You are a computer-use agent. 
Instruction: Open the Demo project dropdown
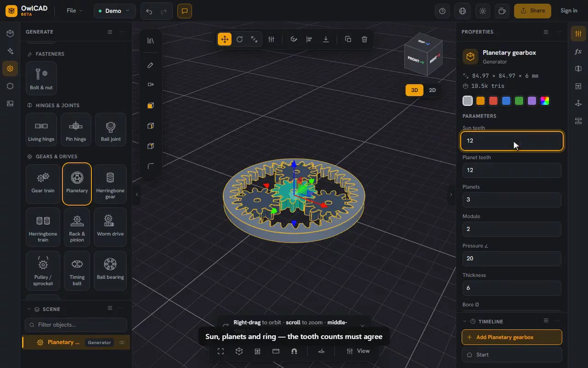pyautogui.click(x=115, y=11)
